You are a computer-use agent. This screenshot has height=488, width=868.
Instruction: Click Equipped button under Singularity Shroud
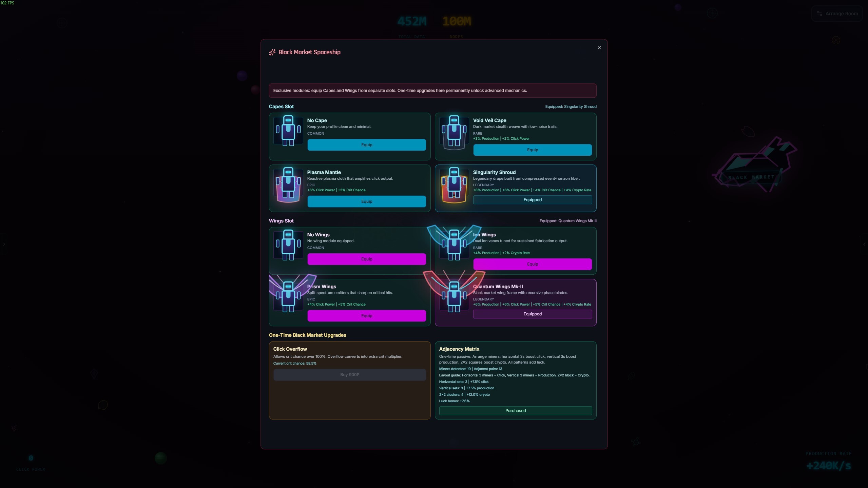533,200
